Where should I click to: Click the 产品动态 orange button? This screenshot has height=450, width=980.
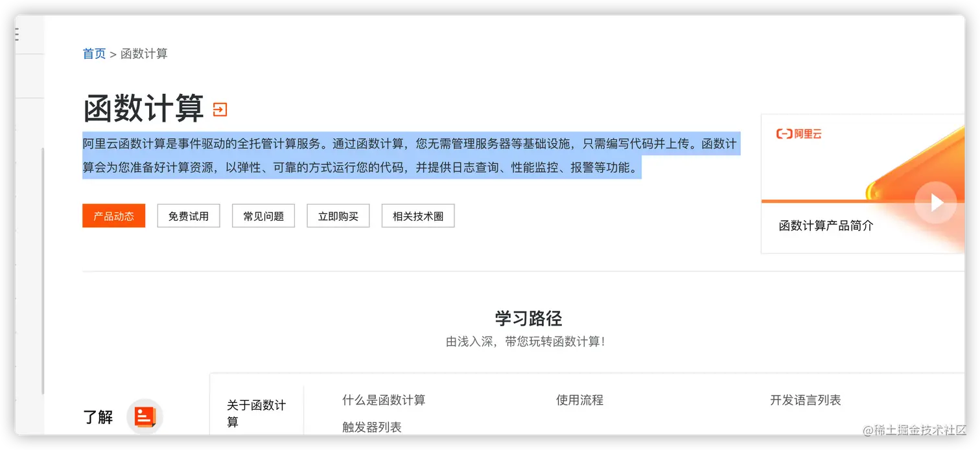(x=114, y=216)
